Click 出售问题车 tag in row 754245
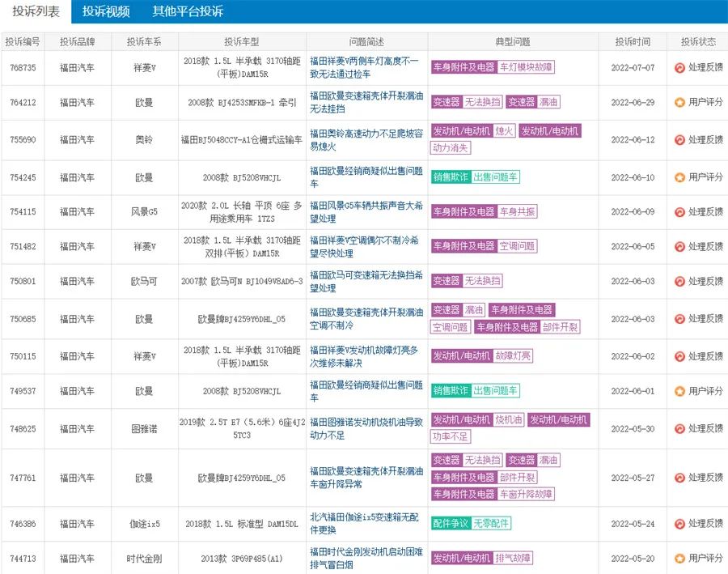Viewport: 728px width, 574px height. [495, 177]
